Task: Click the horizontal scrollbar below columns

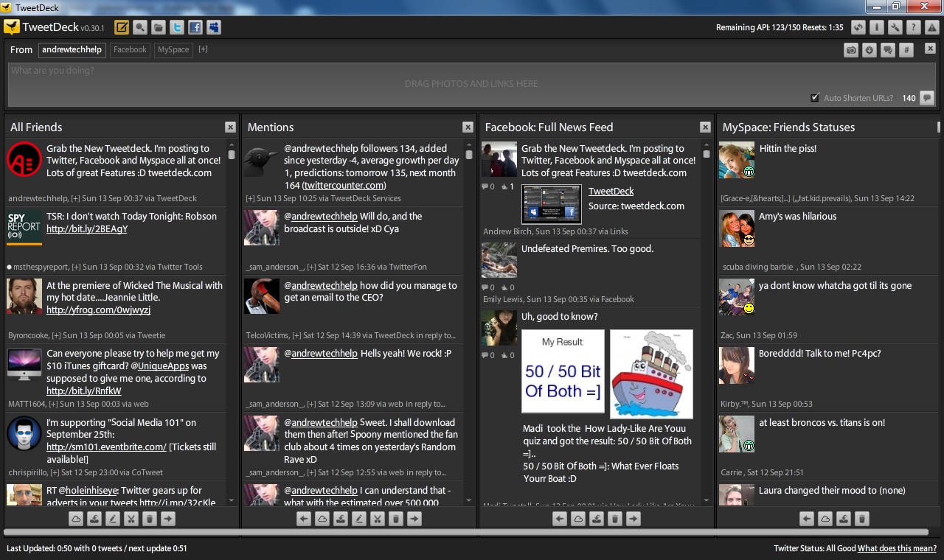Action: [466, 532]
